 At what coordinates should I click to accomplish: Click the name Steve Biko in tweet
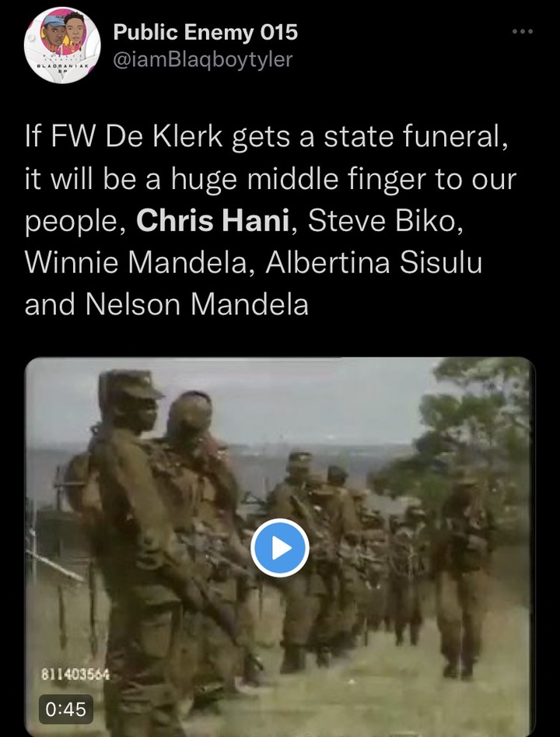(x=381, y=221)
